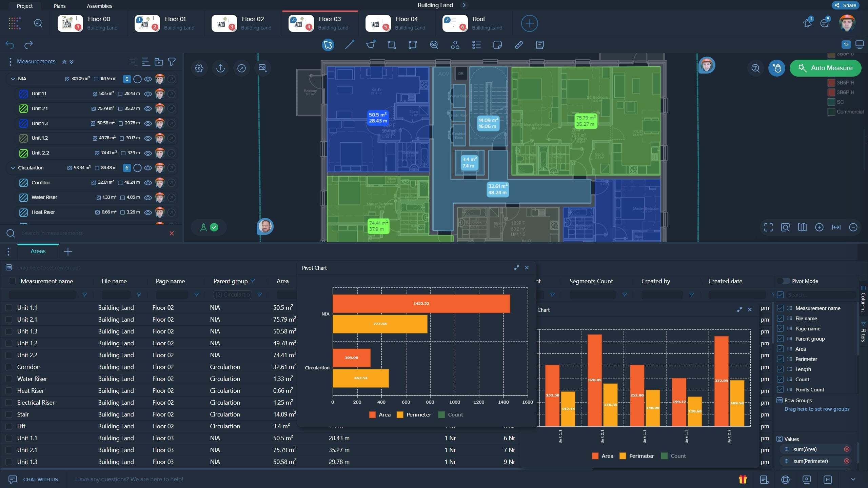868x488 pixels.
Task: Check the Unit 1.1 row checkbox in the table
Action: [8, 308]
